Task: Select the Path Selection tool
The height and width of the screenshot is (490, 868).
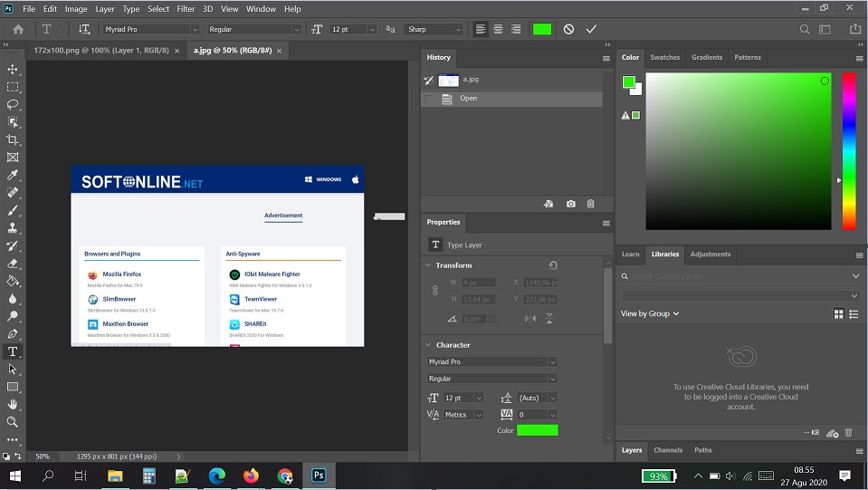Action: click(x=12, y=370)
